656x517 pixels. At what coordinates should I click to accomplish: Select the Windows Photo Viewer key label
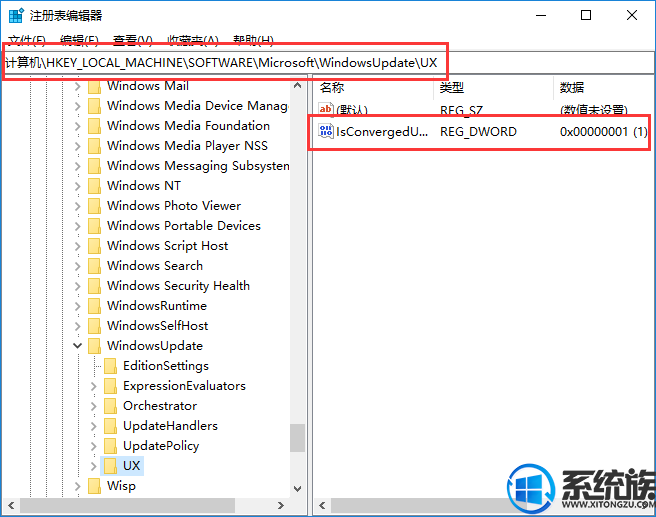tap(174, 206)
